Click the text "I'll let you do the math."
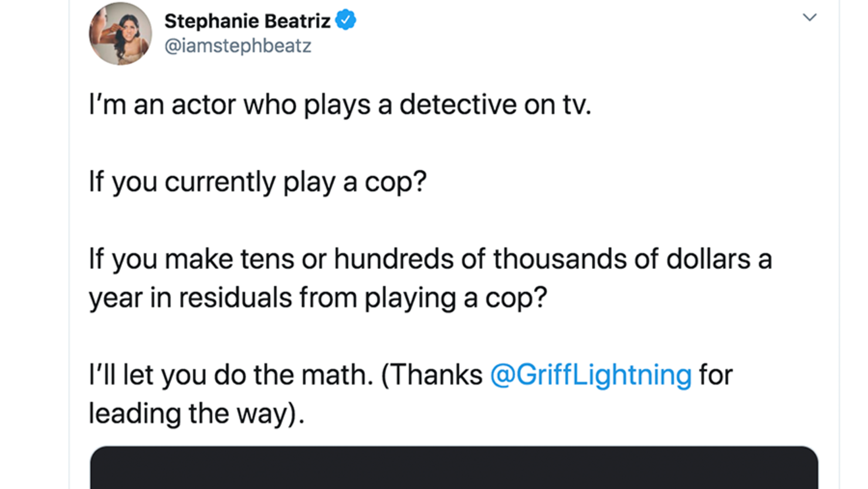Screen dimensions: 868x489 point(230,375)
